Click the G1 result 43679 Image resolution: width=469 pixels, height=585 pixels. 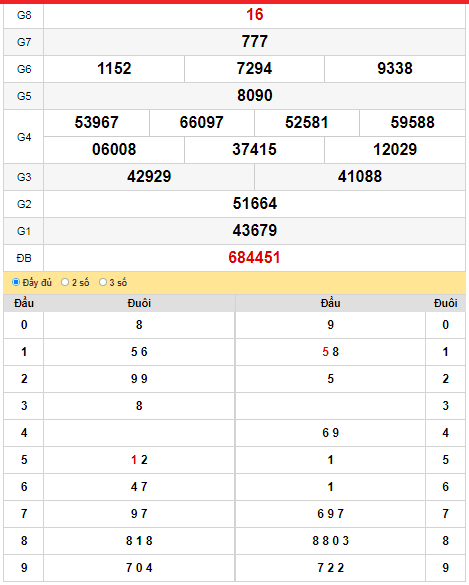[x=254, y=231]
